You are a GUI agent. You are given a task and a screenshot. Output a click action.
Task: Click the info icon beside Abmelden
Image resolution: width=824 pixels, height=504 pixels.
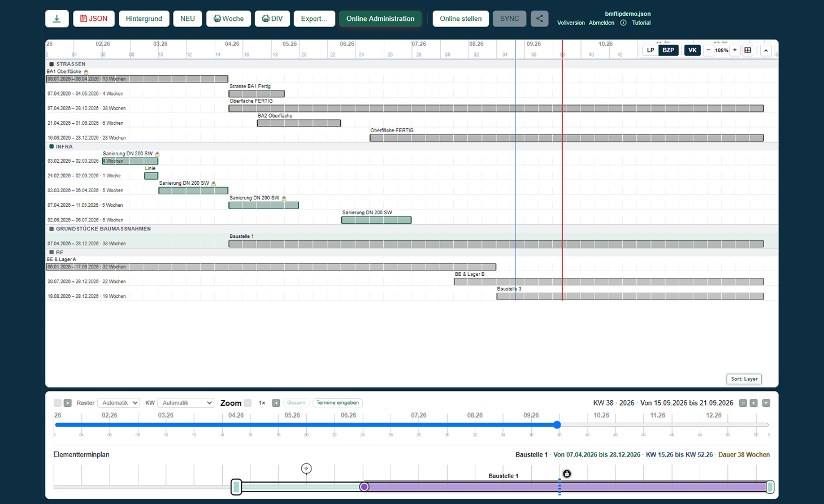(x=623, y=23)
